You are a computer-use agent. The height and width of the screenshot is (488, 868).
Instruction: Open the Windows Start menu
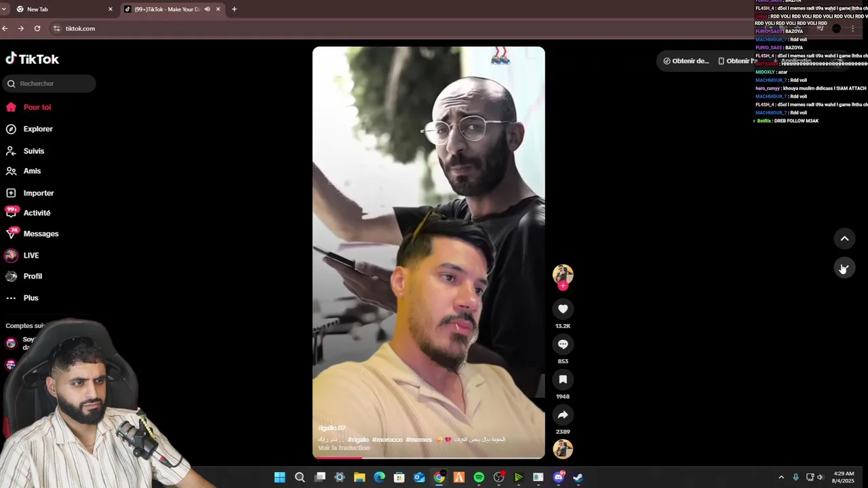(x=279, y=477)
